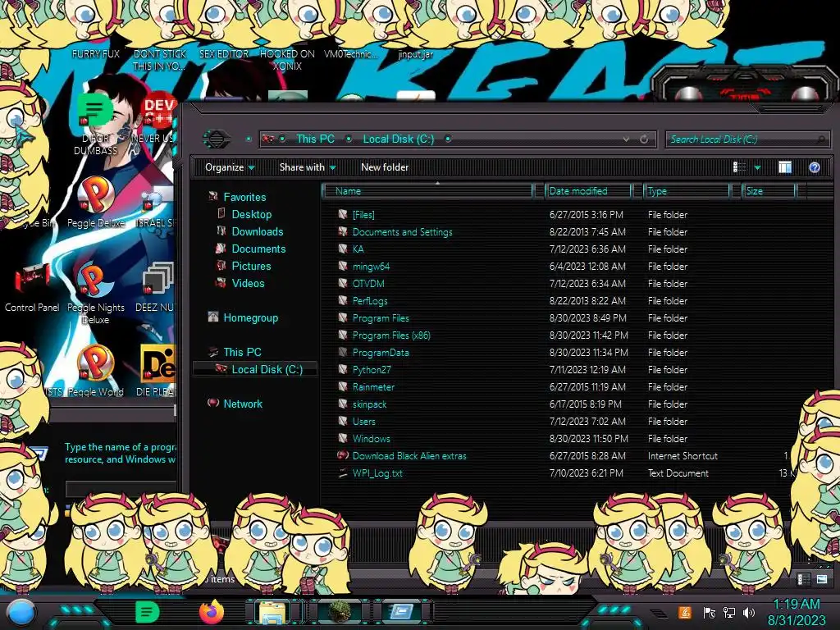Image resolution: width=840 pixels, height=630 pixels.
Task: Switch to details view at window bottom-right
Action: pyautogui.click(x=804, y=579)
